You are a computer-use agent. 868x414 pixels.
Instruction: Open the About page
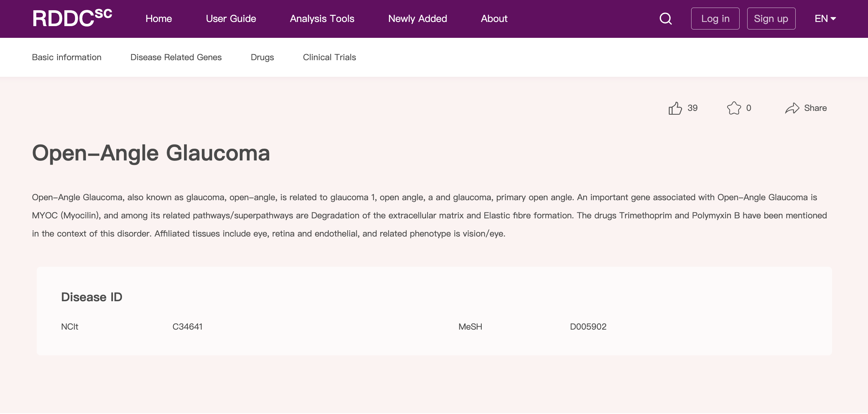point(494,19)
